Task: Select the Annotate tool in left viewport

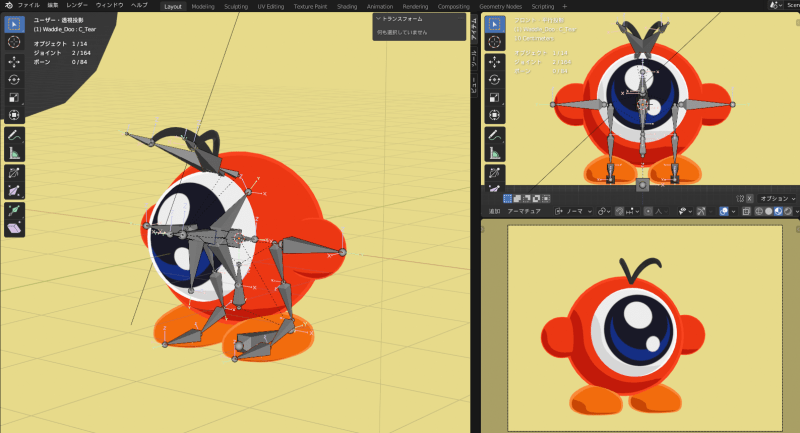Action: pyautogui.click(x=15, y=135)
